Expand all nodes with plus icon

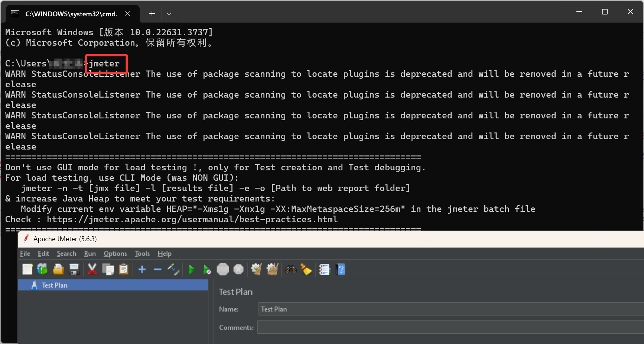click(142, 269)
